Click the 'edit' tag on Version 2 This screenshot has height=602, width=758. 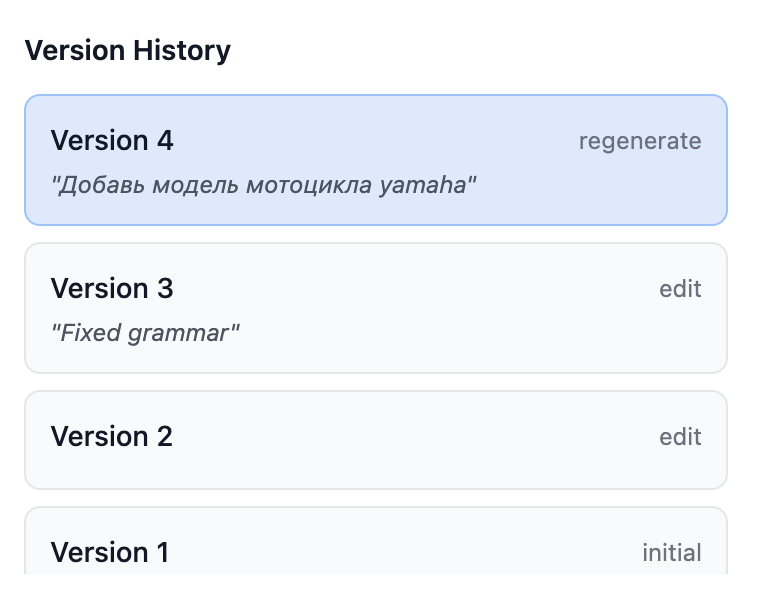(680, 437)
